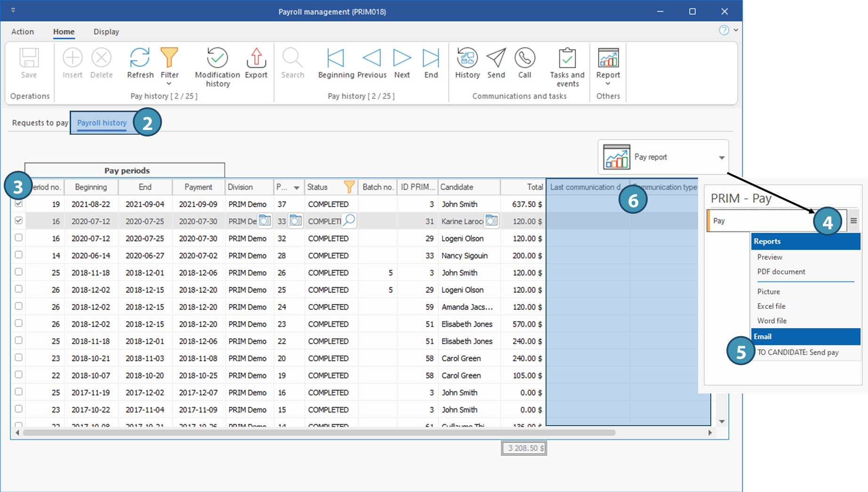This screenshot has width=868, height=492.
Task: Open the Display ribbon tab
Action: (106, 32)
